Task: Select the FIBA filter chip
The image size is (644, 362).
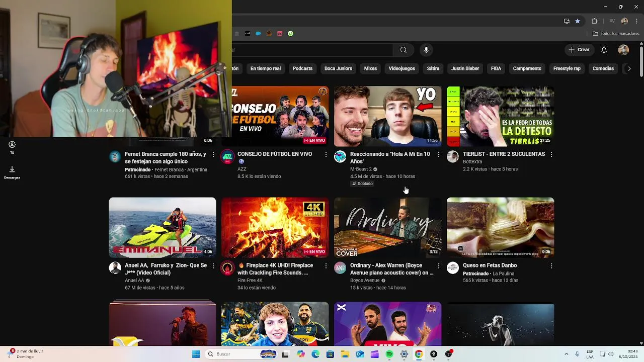Action: tap(496, 68)
